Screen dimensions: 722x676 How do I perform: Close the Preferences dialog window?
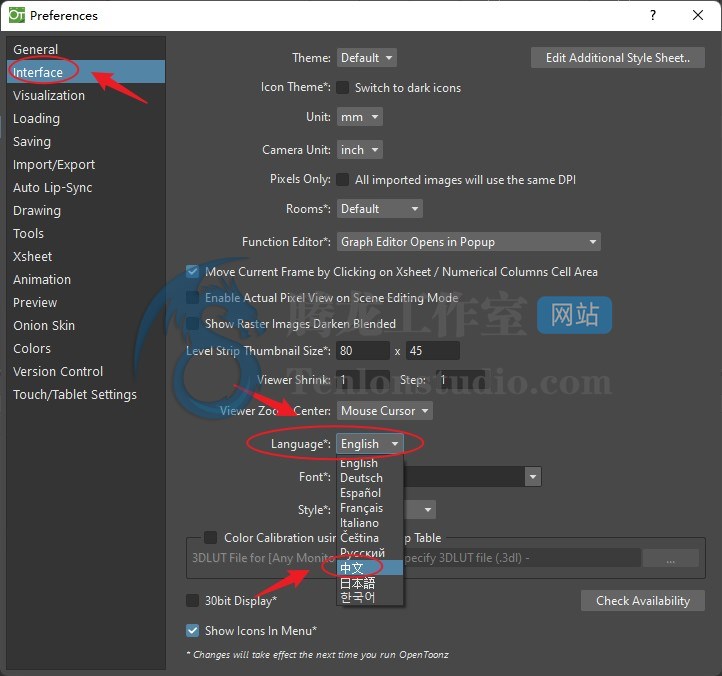[698, 15]
